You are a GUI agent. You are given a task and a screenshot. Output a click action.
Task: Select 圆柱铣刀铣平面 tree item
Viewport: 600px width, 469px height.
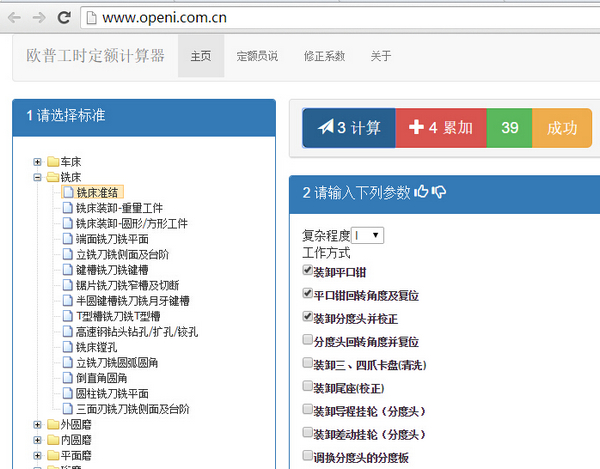pyautogui.click(x=112, y=394)
